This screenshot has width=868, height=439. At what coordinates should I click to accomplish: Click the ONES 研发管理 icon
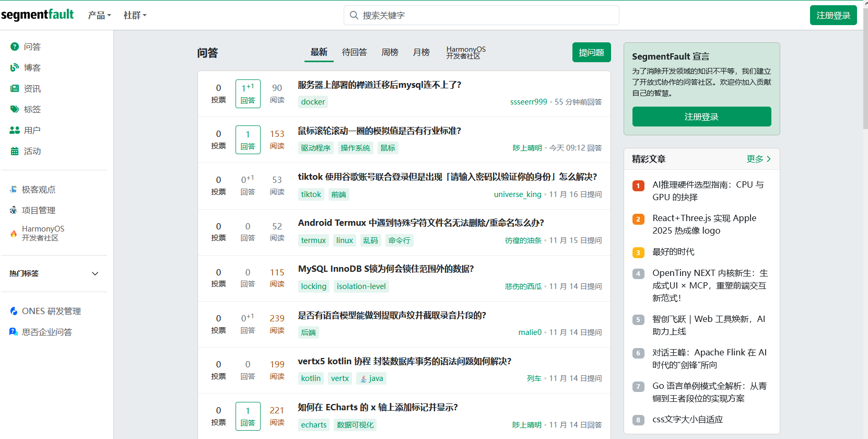tap(14, 311)
